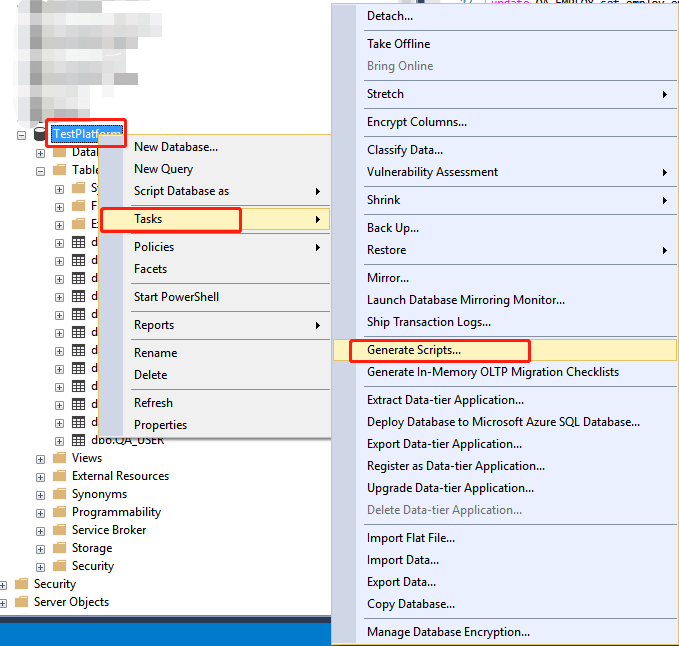This screenshot has height=646, width=679.
Task: Select Mirror... task
Action: pos(504,278)
